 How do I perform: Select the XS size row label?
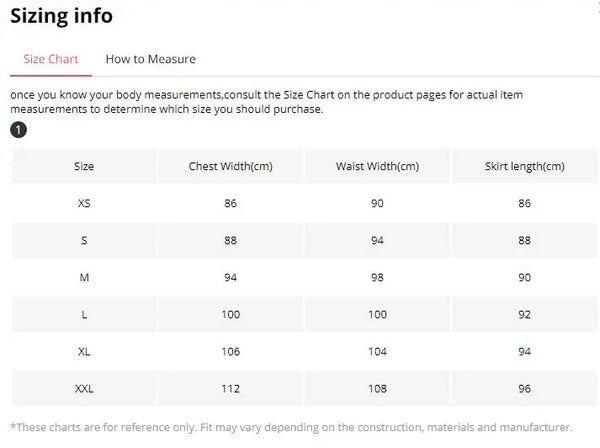pyautogui.click(x=84, y=203)
